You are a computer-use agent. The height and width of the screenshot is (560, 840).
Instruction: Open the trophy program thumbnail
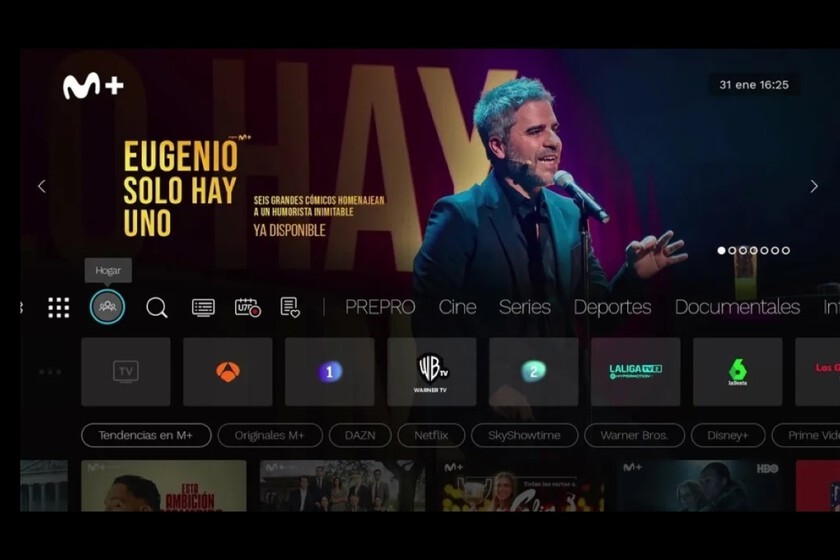pos(521,486)
